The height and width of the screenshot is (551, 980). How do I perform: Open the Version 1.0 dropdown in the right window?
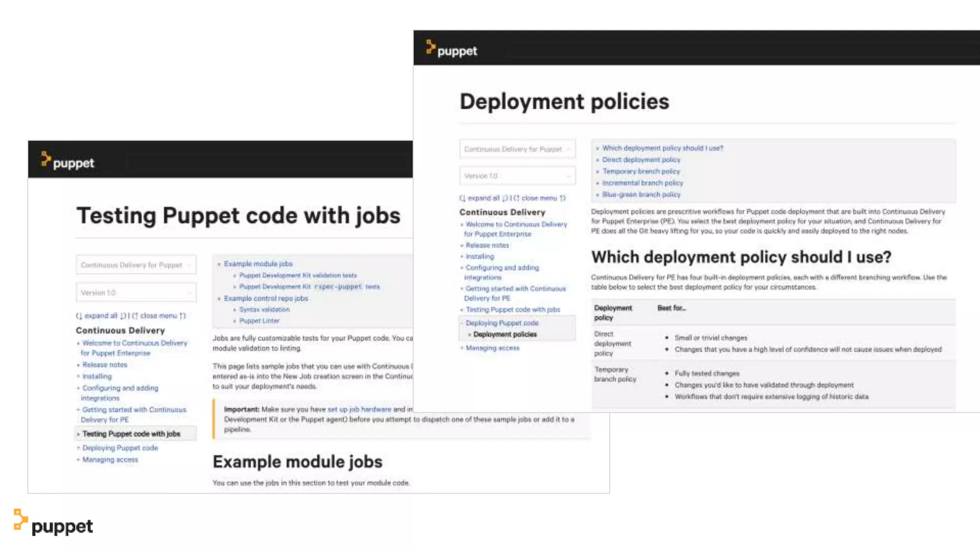point(517,176)
